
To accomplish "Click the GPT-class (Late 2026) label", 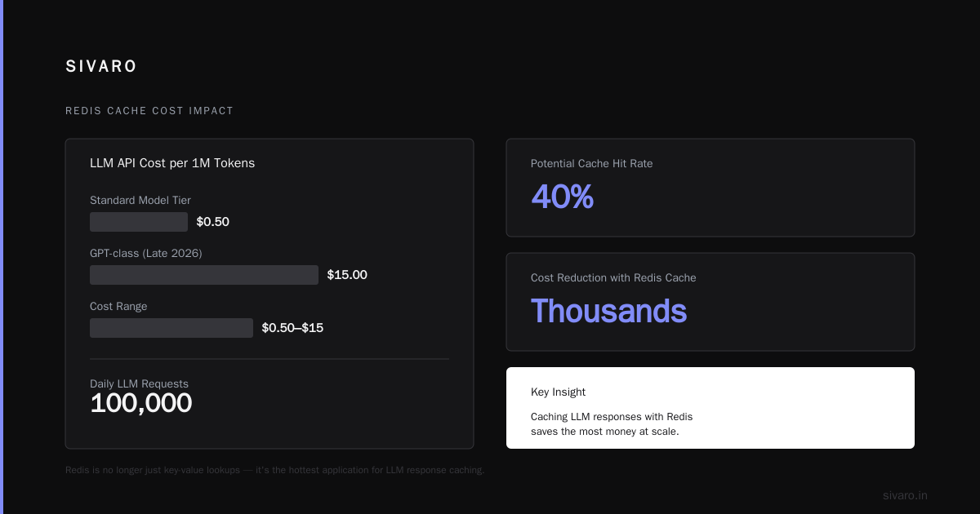I will tap(146, 253).
